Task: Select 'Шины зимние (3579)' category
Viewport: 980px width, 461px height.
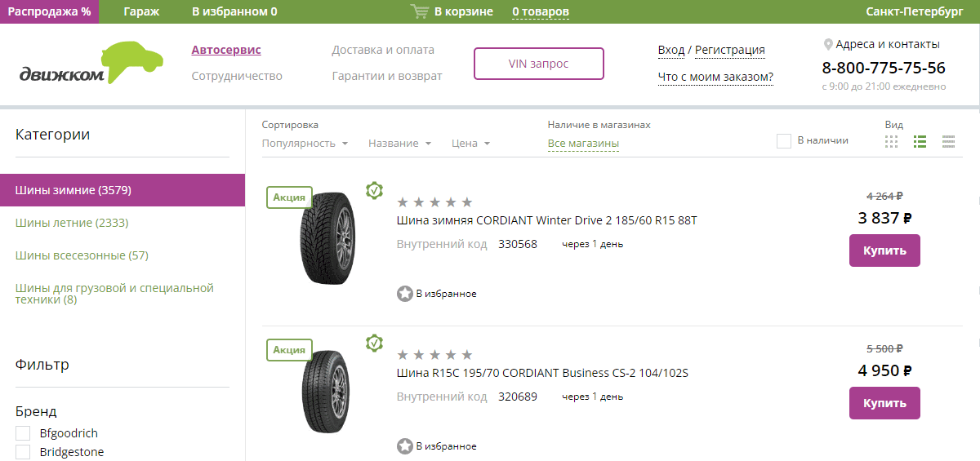Action: click(x=122, y=190)
